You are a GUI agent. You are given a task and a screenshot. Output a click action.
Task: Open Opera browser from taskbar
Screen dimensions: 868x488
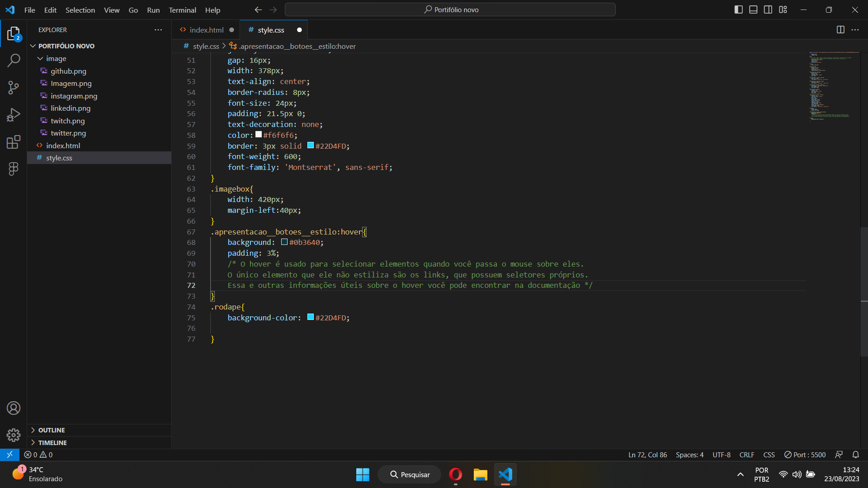click(455, 474)
